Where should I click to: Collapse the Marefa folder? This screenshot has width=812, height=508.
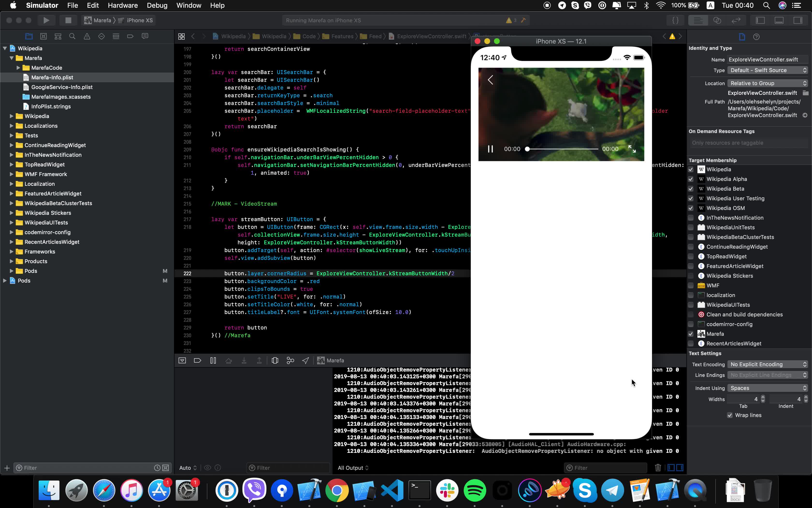(11, 58)
